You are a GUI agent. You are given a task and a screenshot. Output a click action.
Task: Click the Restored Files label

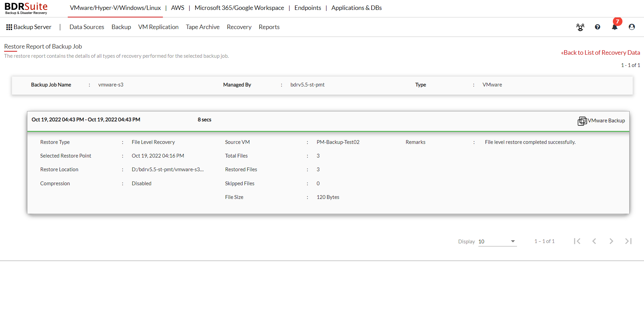coord(241,170)
